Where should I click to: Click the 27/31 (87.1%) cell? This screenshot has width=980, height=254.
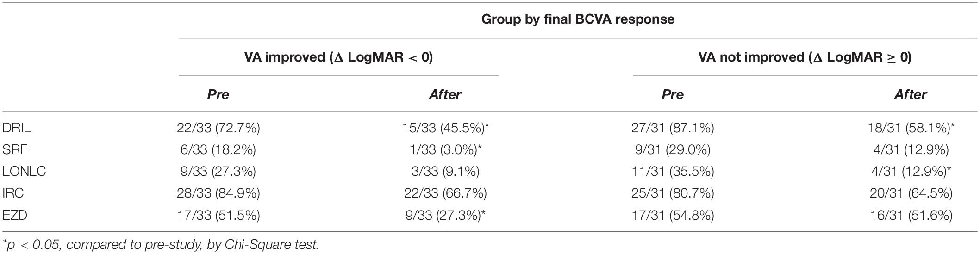pyautogui.click(x=673, y=128)
